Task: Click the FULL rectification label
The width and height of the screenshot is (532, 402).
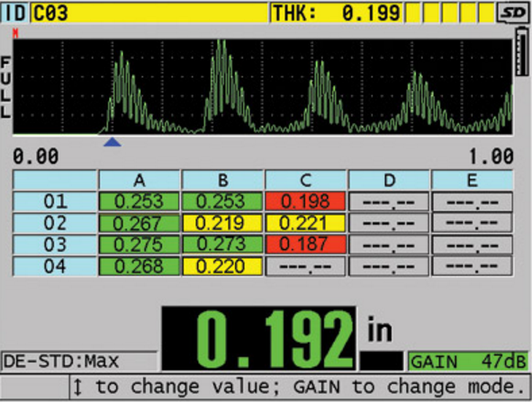Action: [x=5, y=87]
